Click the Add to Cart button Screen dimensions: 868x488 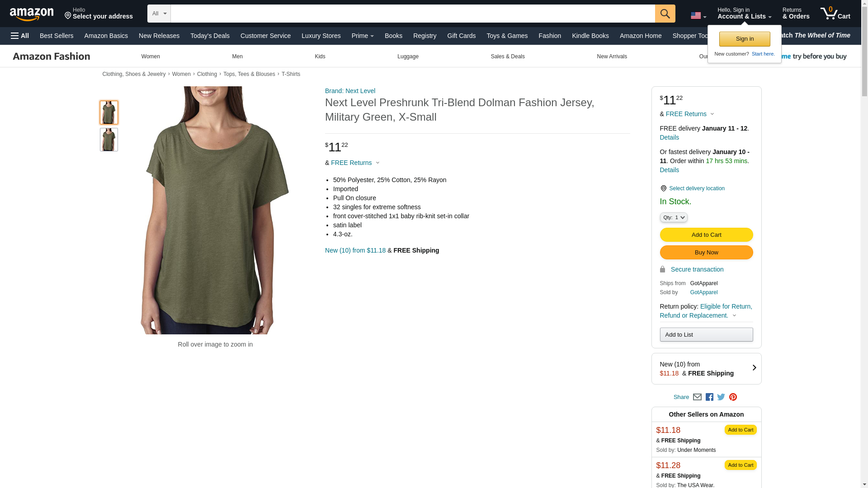tap(706, 235)
